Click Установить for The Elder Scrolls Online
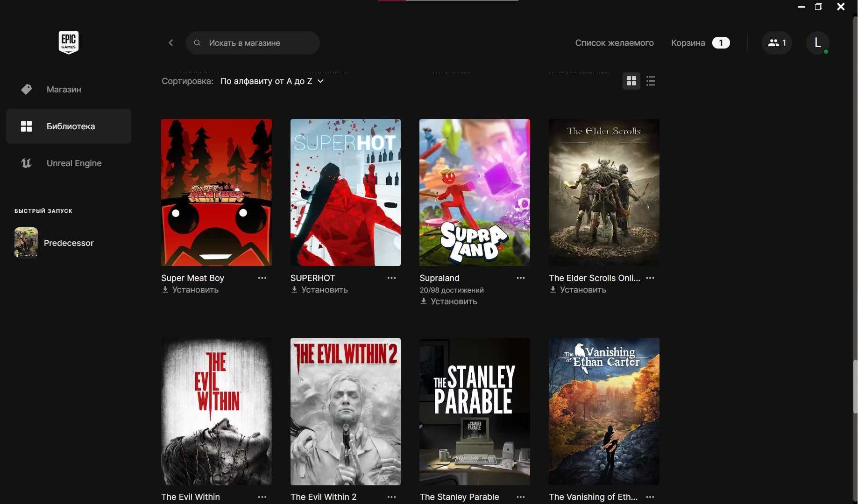This screenshot has height=504, width=858. [x=583, y=290]
